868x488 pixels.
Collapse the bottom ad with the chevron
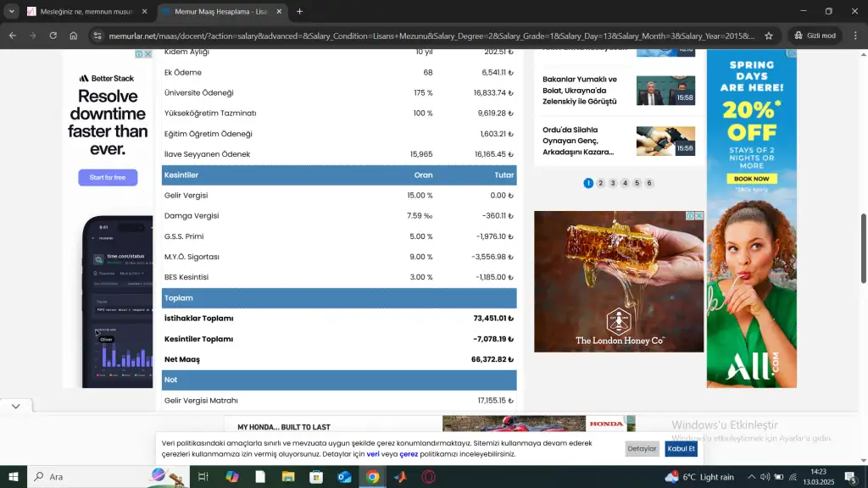click(x=16, y=407)
